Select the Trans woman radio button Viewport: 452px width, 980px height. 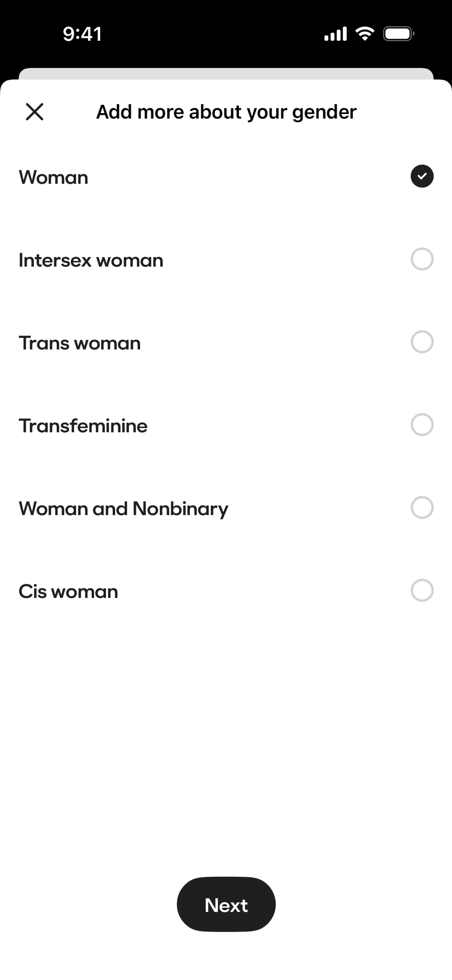pyautogui.click(x=422, y=342)
